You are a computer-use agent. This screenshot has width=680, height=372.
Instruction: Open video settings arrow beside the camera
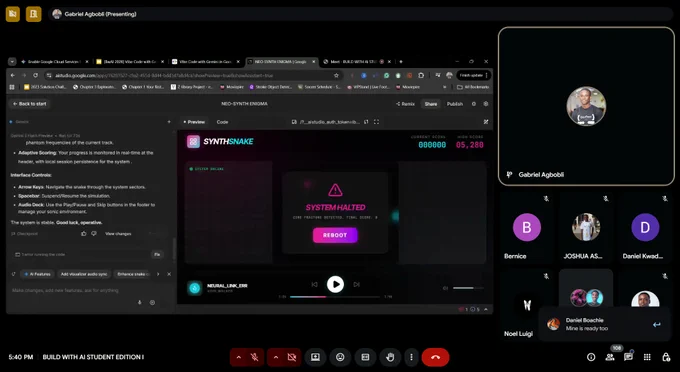click(x=275, y=357)
